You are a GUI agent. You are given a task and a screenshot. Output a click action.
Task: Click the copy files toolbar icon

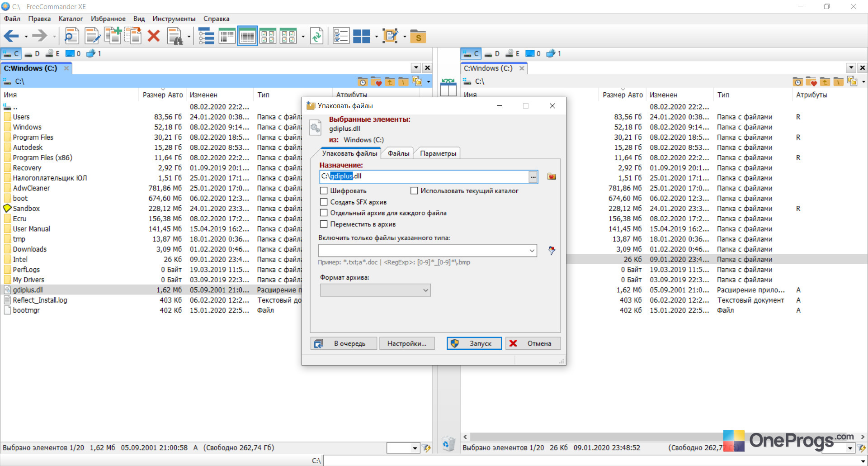[113, 36]
